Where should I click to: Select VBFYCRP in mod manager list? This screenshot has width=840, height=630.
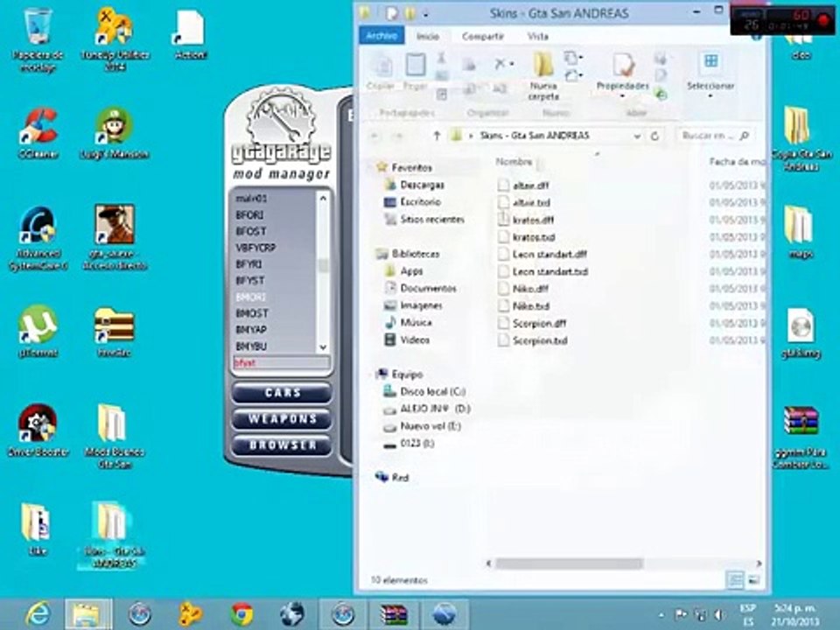point(255,248)
